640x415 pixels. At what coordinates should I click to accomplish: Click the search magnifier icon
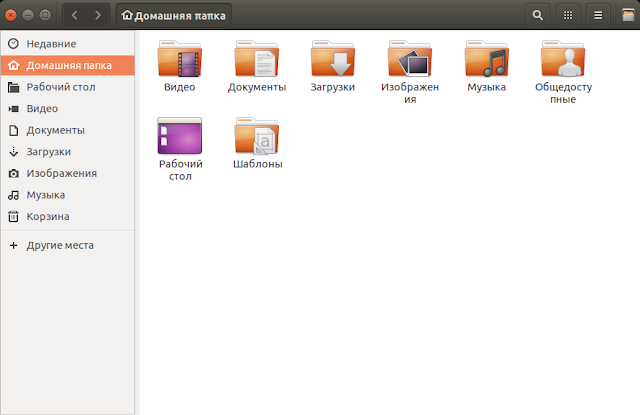(x=538, y=16)
